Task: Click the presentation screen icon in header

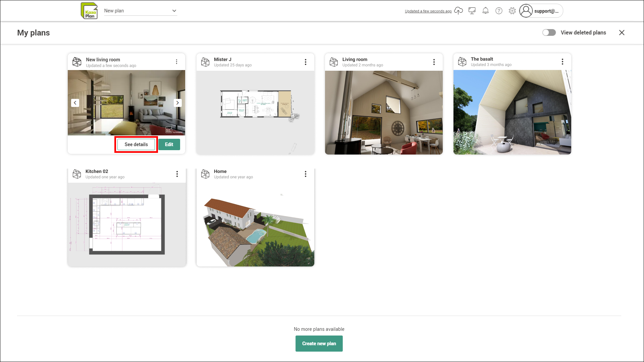Action: point(472,11)
